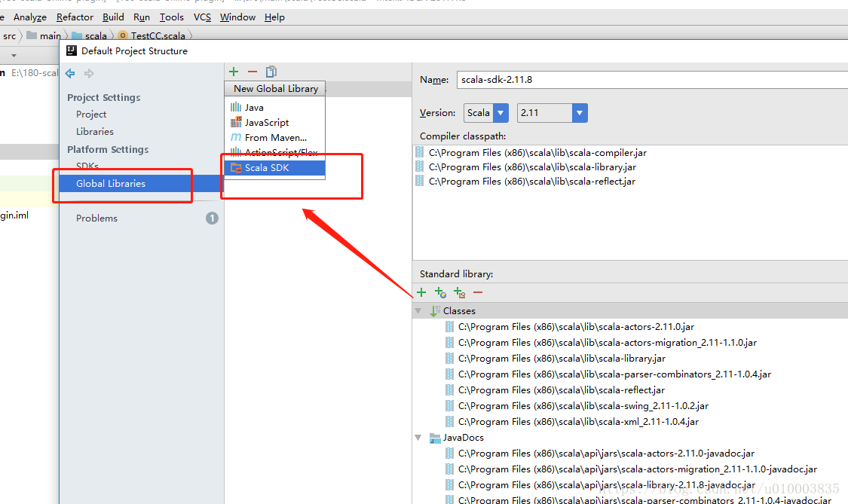Click the green plus add library icon
848x504 pixels.
(234, 72)
